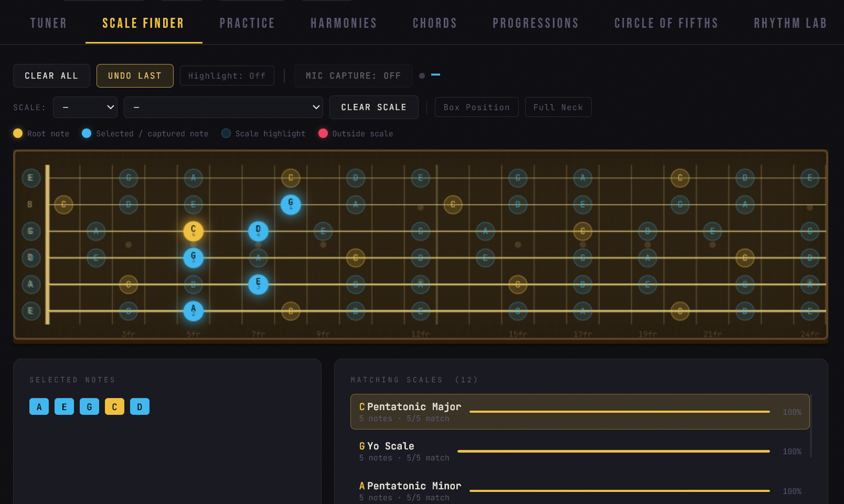Select the highlighted G note on B string

pos(291,205)
